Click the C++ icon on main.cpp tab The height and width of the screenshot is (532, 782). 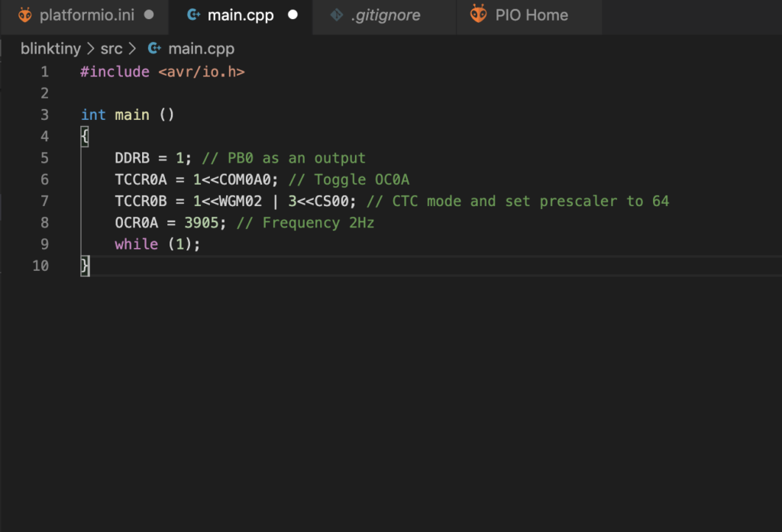coord(193,15)
